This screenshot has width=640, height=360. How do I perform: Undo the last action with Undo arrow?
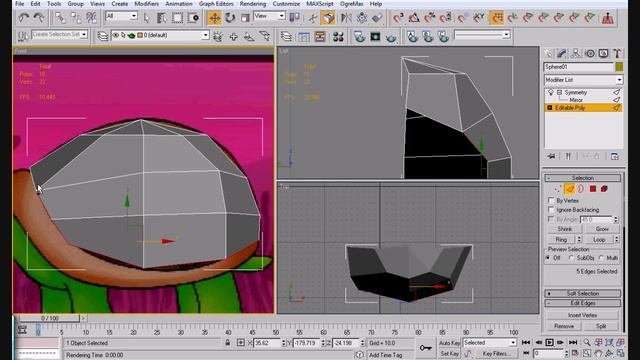(x=24, y=18)
